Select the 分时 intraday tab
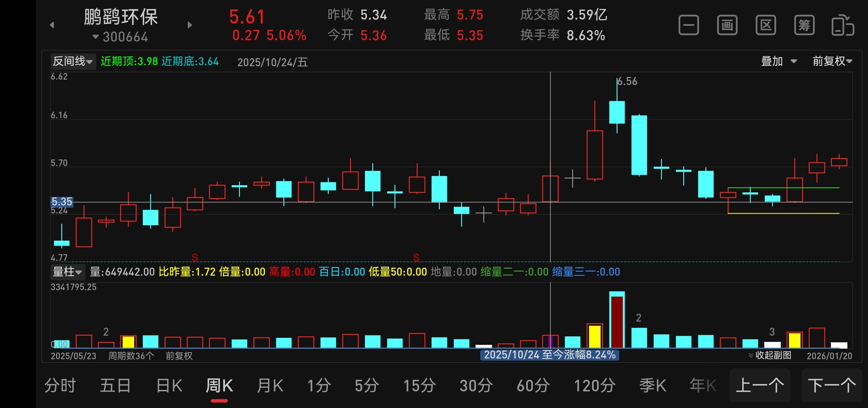Image resolution: width=868 pixels, height=408 pixels. click(x=60, y=386)
